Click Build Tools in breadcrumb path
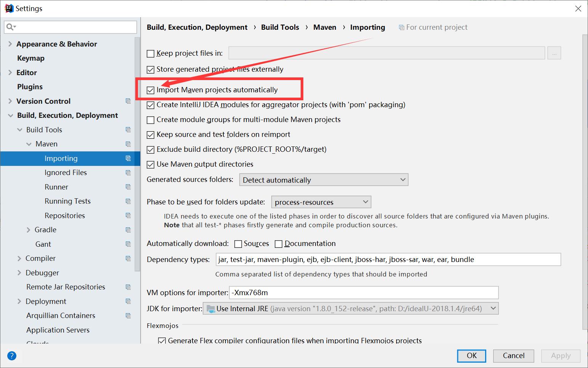Screen dimensions: 588x368 280,27
